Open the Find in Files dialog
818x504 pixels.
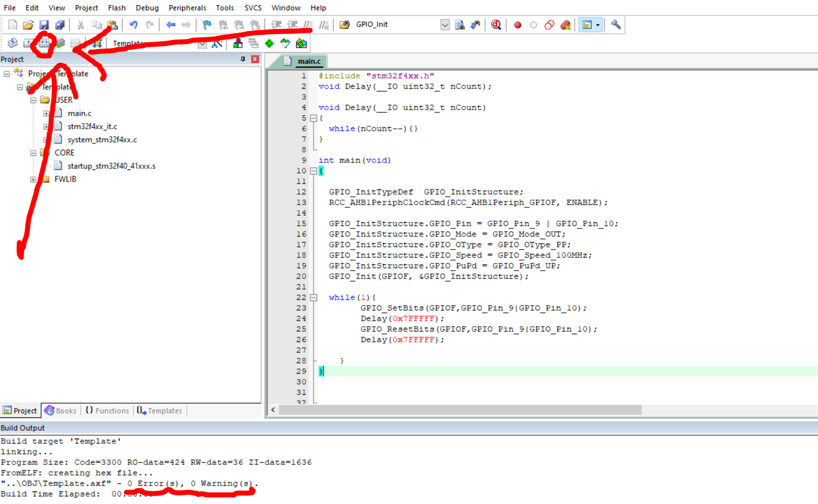(345, 25)
